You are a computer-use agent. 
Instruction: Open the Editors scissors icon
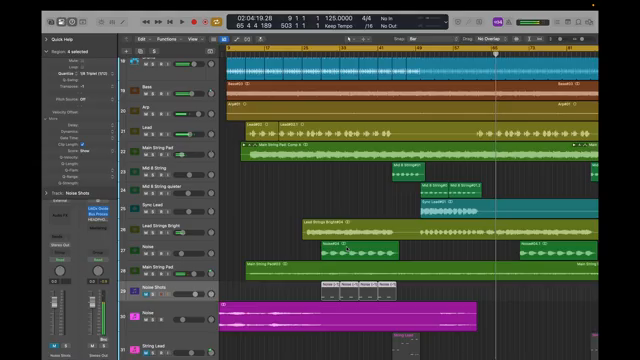point(123,22)
